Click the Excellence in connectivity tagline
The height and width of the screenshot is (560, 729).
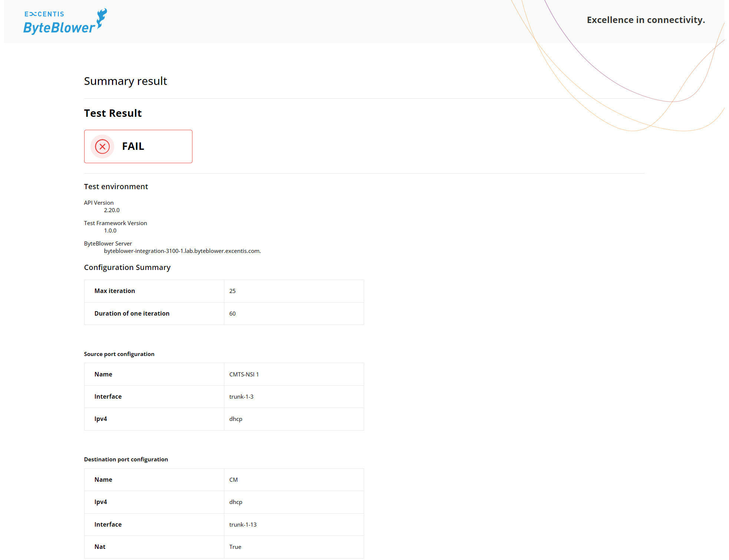point(645,20)
